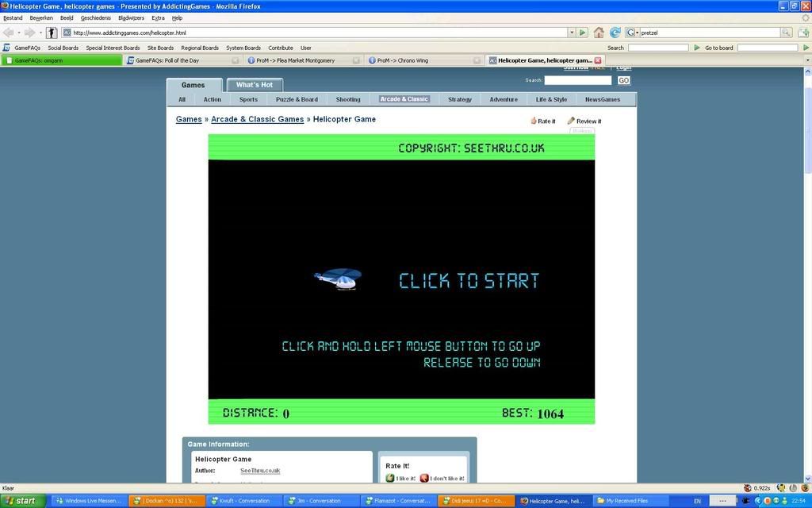
Task: Click the magnifier icon in the browser search box
Action: (786, 33)
